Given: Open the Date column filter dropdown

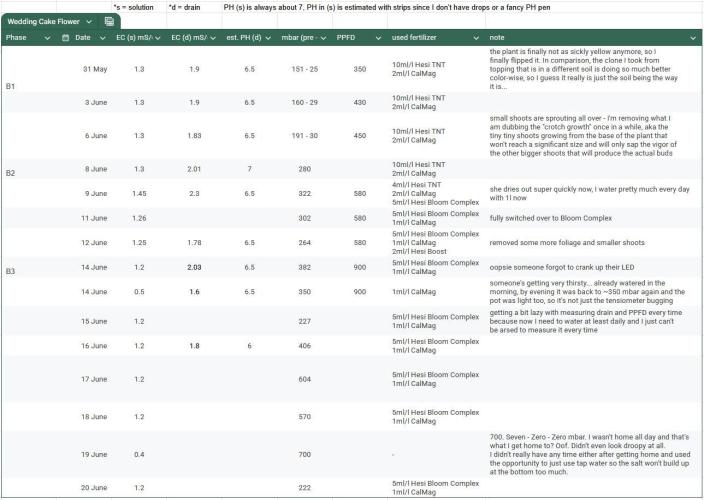Looking at the screenshot, I should [x=102, y=38].
